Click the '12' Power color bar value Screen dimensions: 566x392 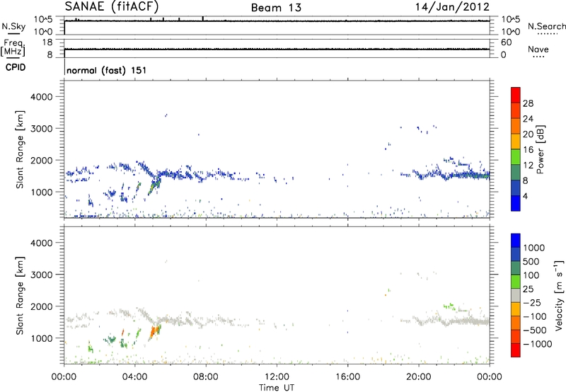point(528,166)
